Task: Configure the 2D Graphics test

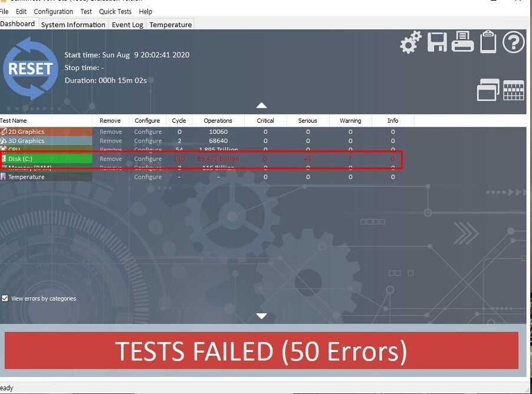Action: (x=148, y=132)
